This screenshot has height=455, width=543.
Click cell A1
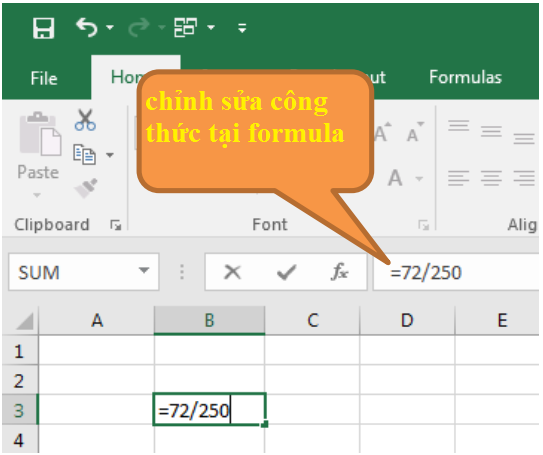97,350
